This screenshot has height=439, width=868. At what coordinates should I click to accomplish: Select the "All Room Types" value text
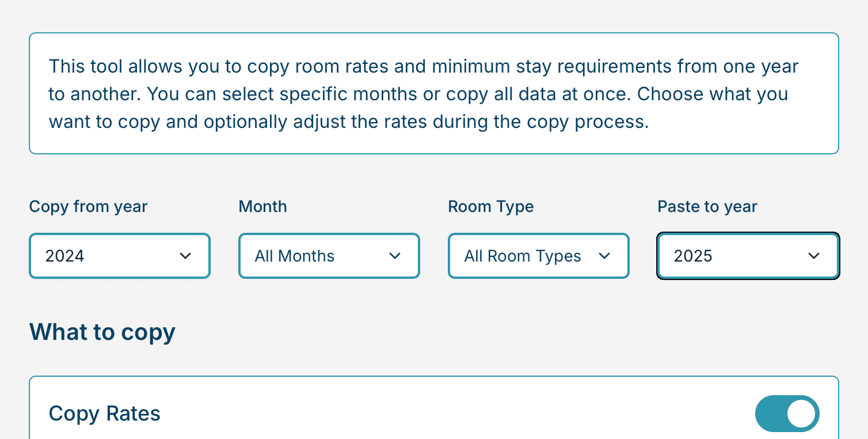pos(523,256)
